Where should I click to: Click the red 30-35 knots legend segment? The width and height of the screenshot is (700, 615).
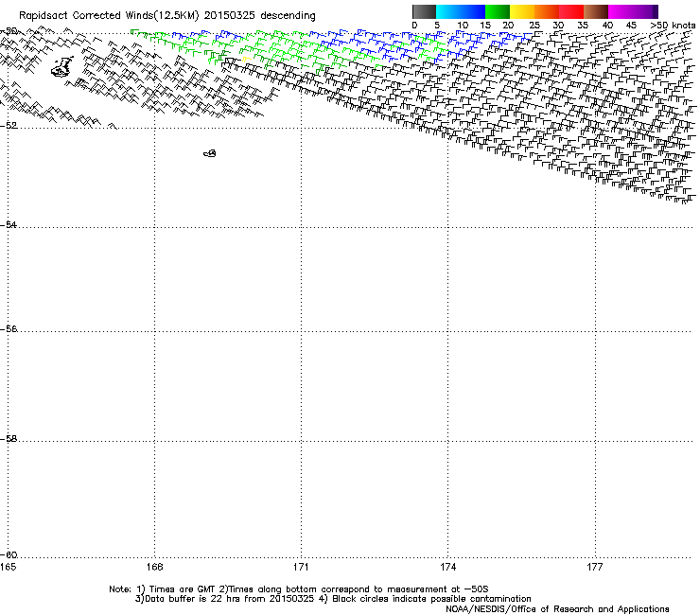[x=571, y=11]
